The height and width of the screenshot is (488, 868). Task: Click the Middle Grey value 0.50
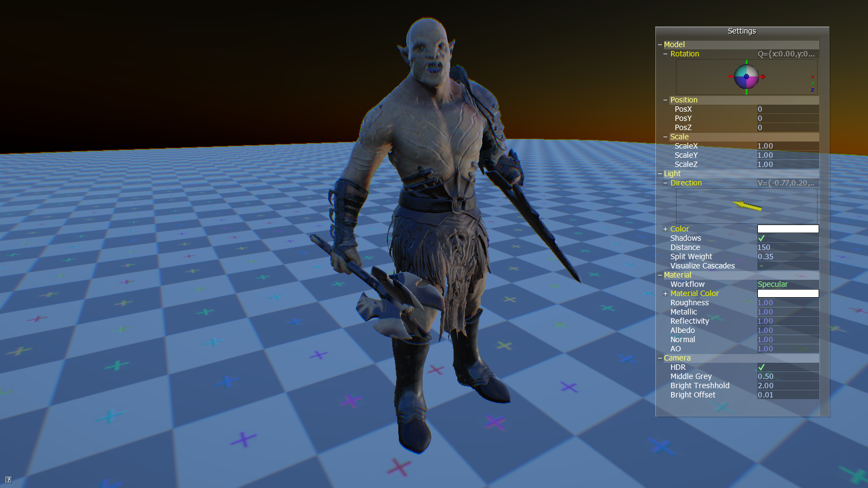[788, 376]
